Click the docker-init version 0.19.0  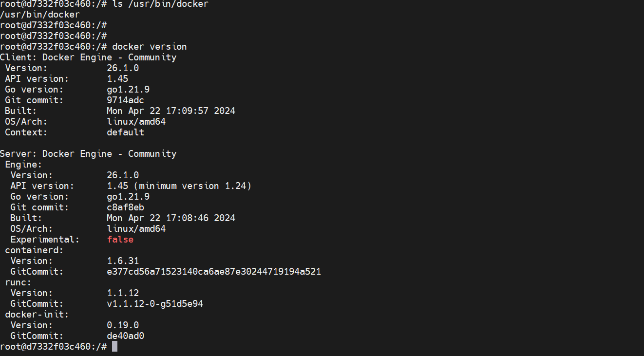click(x=123, y=325)
